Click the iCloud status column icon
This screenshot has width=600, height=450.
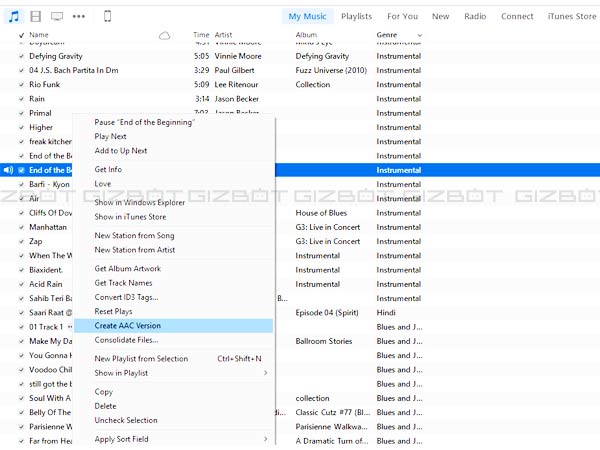click(x=164, y=35)
